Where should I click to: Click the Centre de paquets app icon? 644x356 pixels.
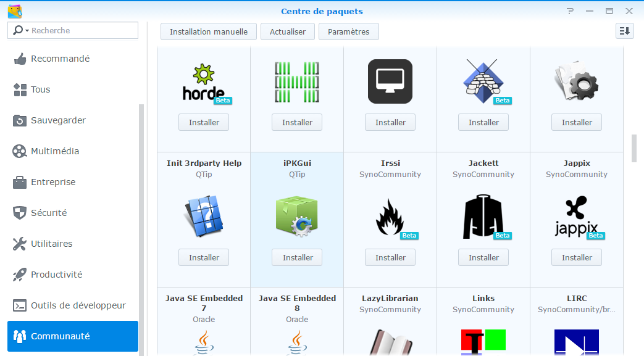point(15,12)
